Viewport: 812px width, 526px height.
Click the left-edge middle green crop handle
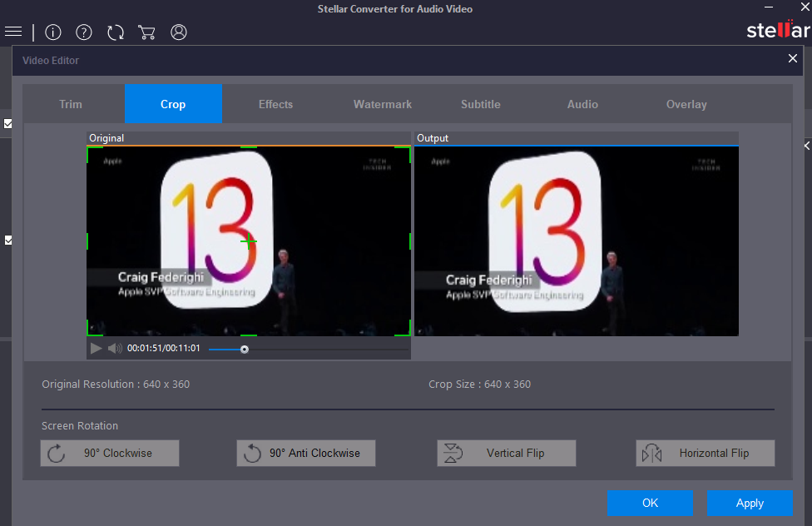(87, 241)
